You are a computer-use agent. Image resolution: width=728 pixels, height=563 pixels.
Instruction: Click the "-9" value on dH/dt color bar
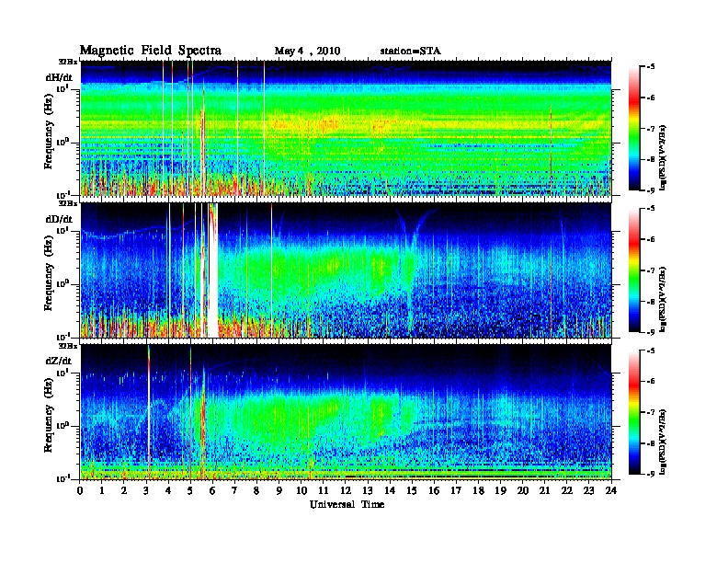650,190
